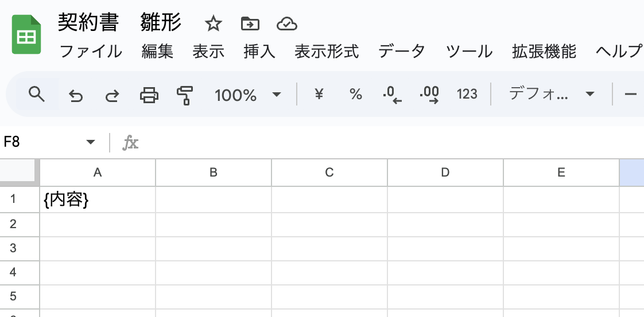Undo the last action
Image resolution: width=644 pixels, height=317 pixels.
click(76, 95)
